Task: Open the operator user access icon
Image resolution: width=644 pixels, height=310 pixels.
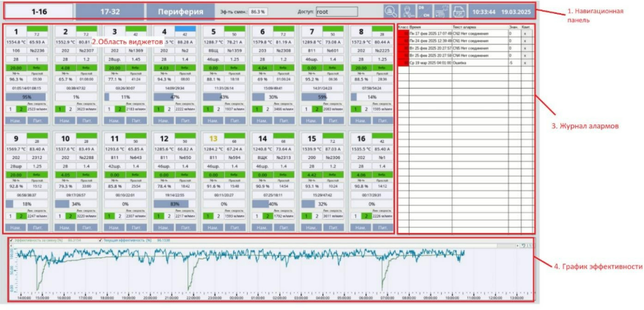Action: pyautogui.click(x=408, y=12)
